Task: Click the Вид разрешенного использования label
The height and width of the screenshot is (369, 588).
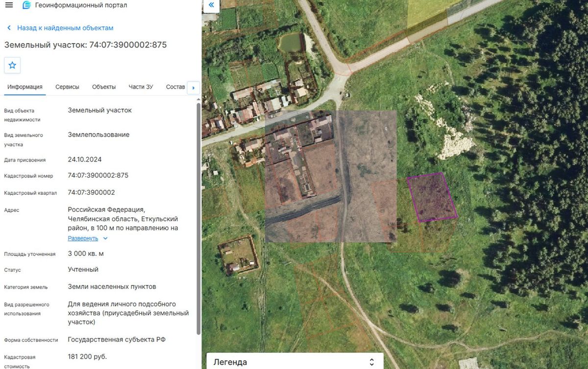Action: click(x=26, y=309)
